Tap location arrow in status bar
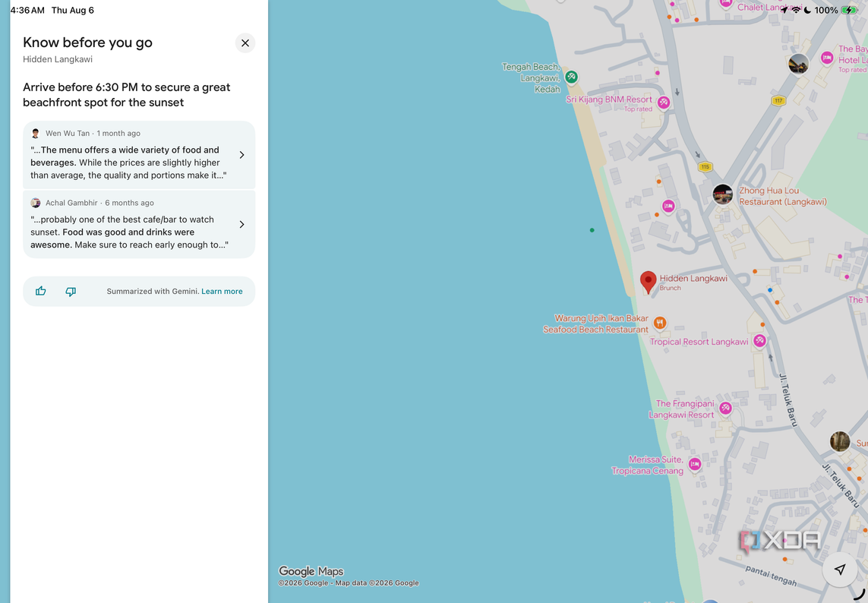The height and width of the screenshot is (603, 868). 784,10
